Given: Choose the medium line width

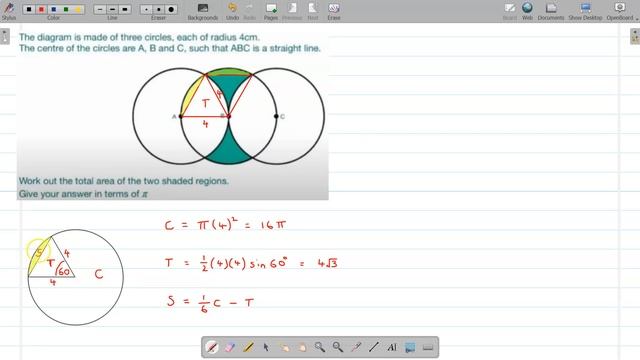Looking at the screenshot, I should tap(112, 9).
